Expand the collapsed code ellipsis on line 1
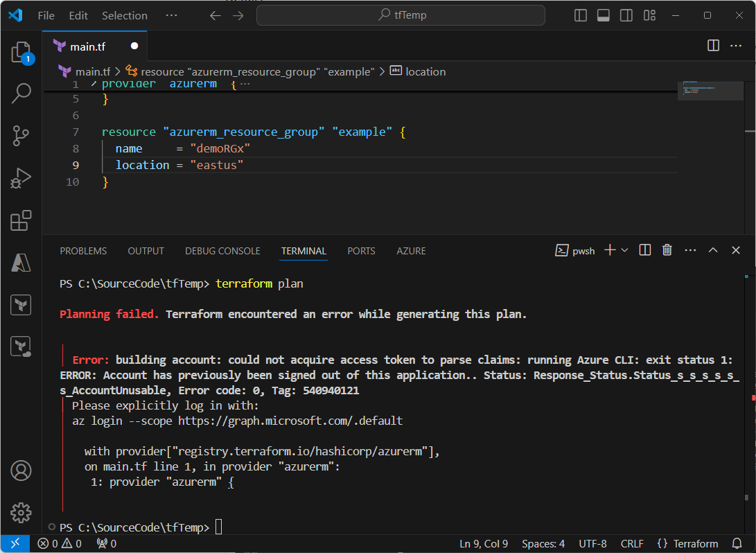Viewport: 756px width, 553px height. (x=245, y=84)
